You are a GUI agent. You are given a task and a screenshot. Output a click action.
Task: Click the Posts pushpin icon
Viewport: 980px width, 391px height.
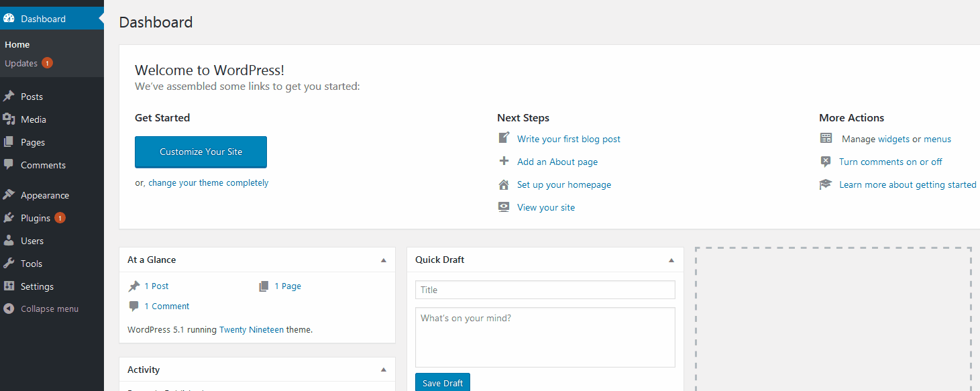click(9, 97)
